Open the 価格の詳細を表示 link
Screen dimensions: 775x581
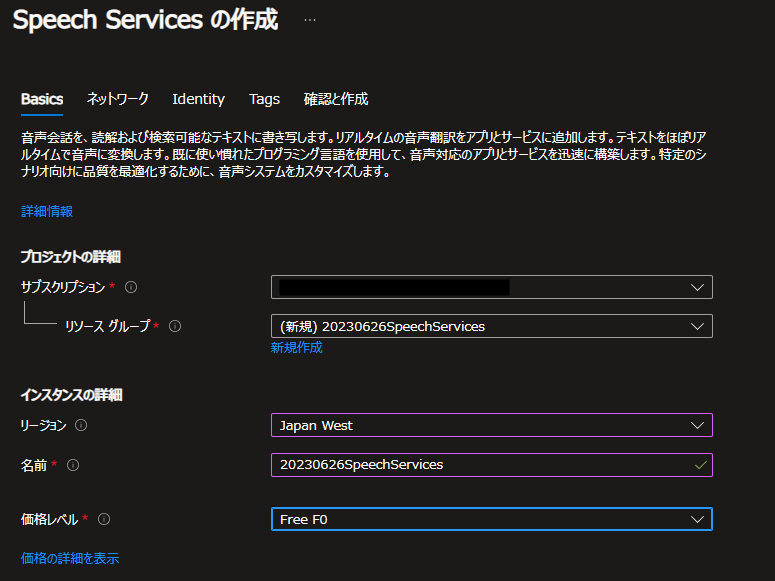(70, 558)
